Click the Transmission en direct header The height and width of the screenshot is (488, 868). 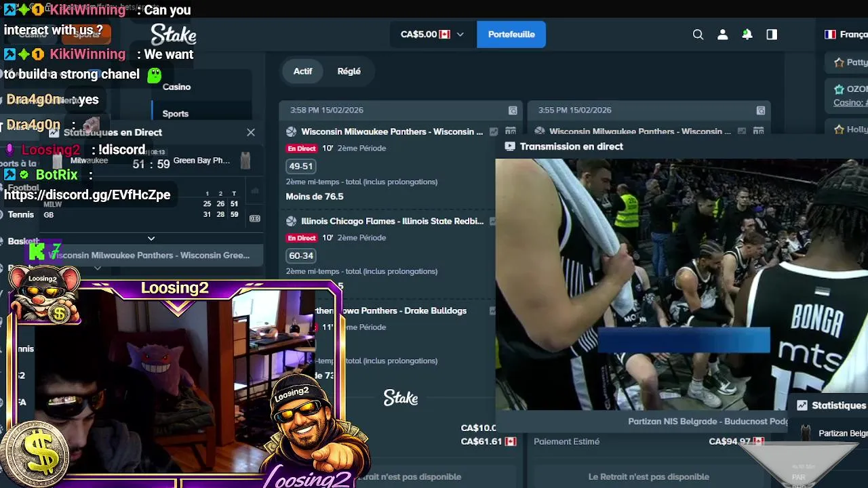pos(572,146)
